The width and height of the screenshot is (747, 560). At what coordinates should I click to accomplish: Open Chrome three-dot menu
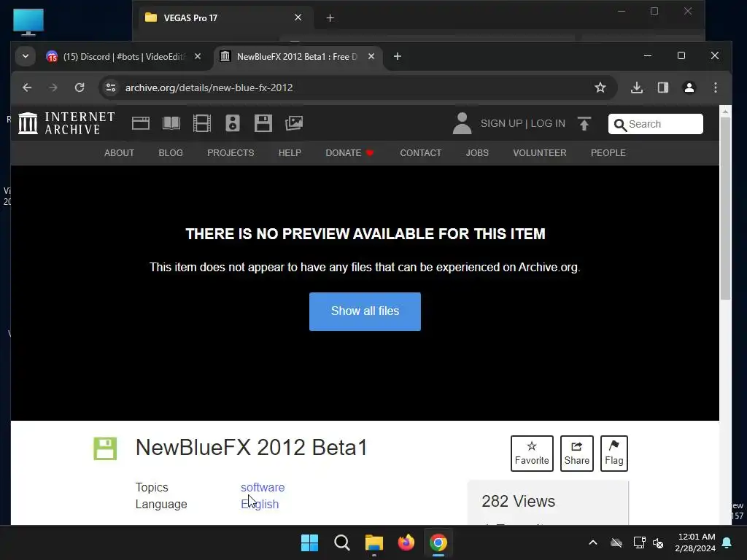coord(715,87)
